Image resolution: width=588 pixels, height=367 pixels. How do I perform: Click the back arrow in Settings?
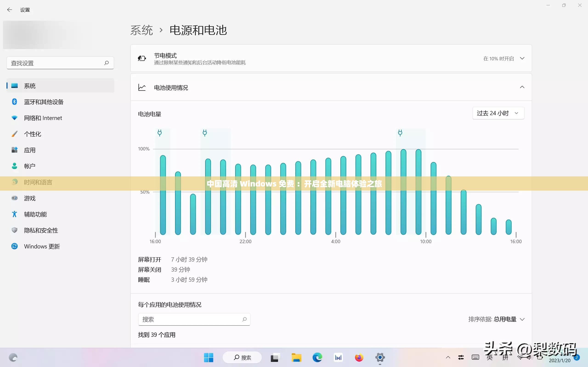click(9, 9)
